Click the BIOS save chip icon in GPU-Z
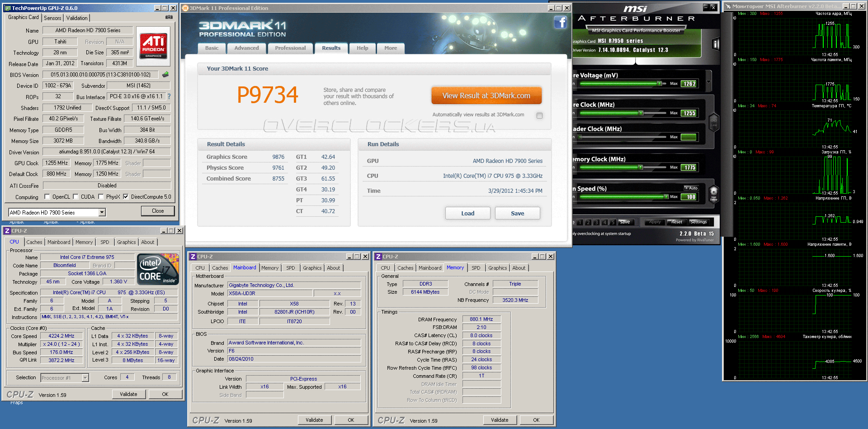The height and width of the screenshot is (429, 868). coord(165,74)
